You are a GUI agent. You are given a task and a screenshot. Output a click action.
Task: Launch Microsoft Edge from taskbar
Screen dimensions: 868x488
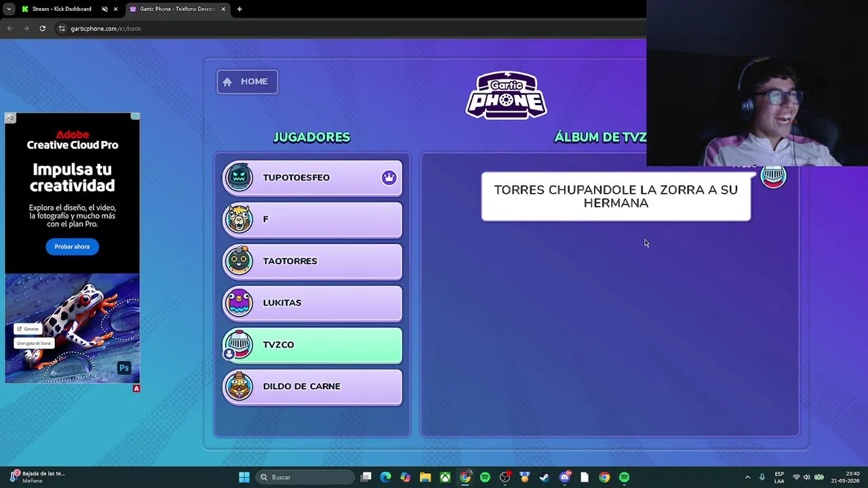pyautogui.click(x=386, y=477)
